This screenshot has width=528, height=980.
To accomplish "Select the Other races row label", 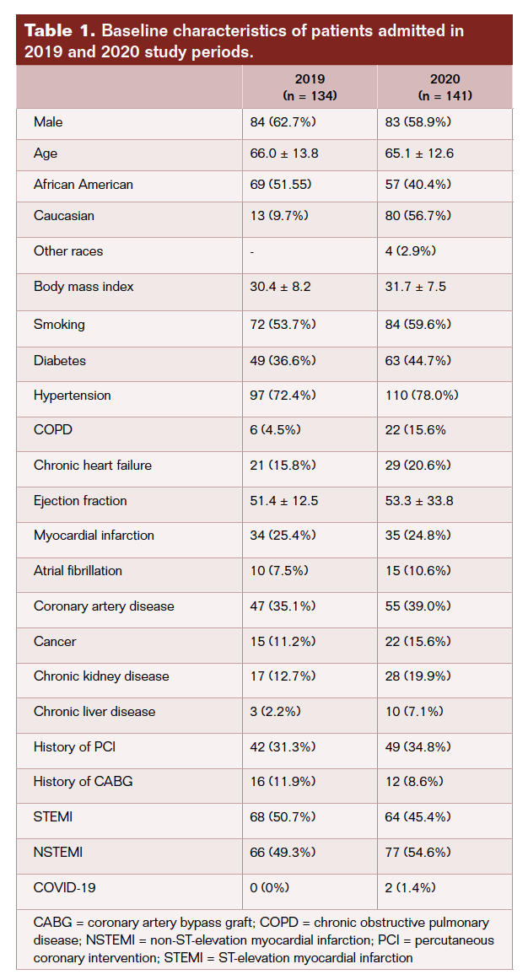I will point(68,250).
